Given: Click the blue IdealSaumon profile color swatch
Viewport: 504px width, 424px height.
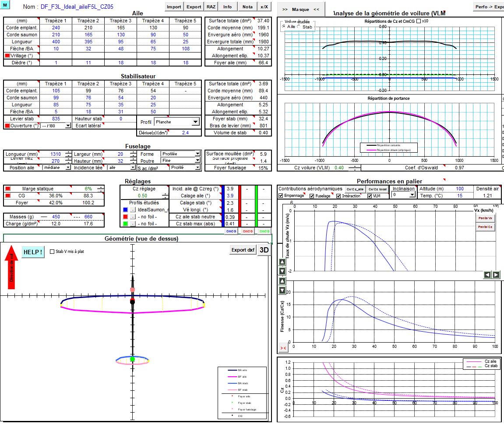Looking at the screenshot, I should 125,210.
